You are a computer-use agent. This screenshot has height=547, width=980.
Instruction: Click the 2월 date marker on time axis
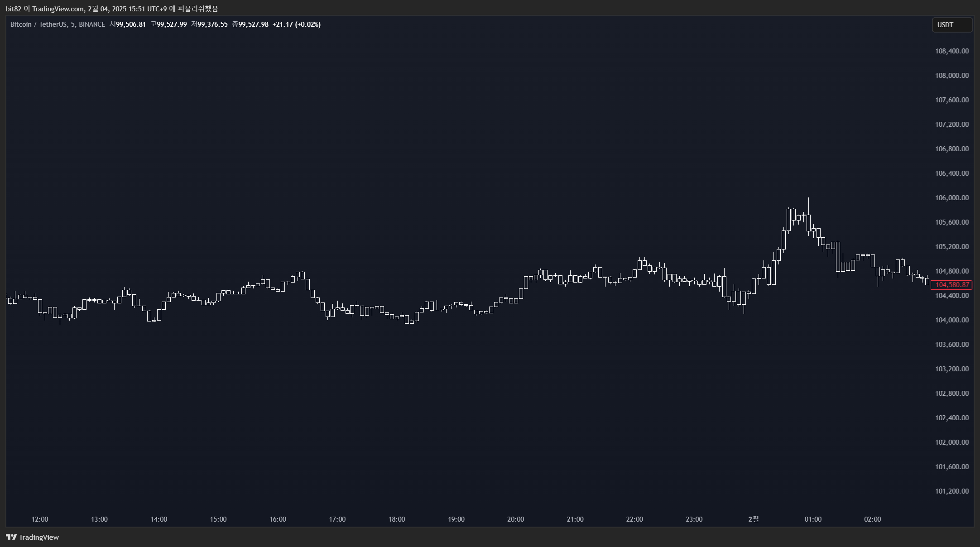pyautogui.click(x=754, y=519)
